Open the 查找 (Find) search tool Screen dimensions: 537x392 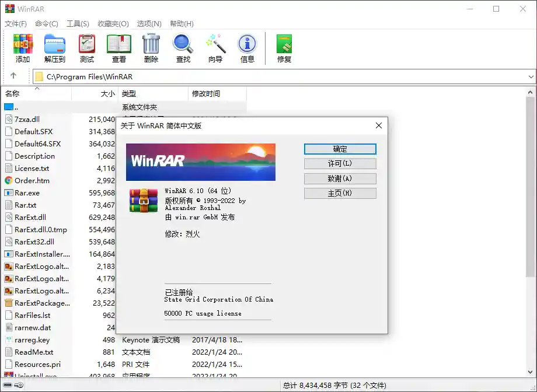click(183, 48)
